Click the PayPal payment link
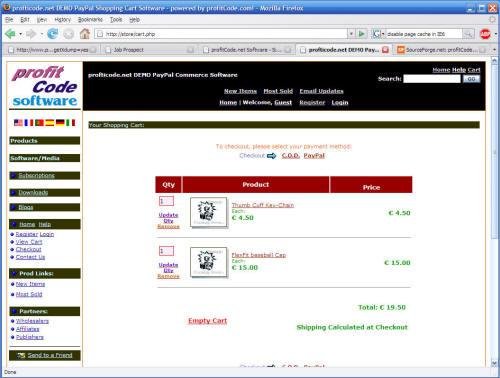The width and height of the screenshot is (500, 378). tap(314, 156)
